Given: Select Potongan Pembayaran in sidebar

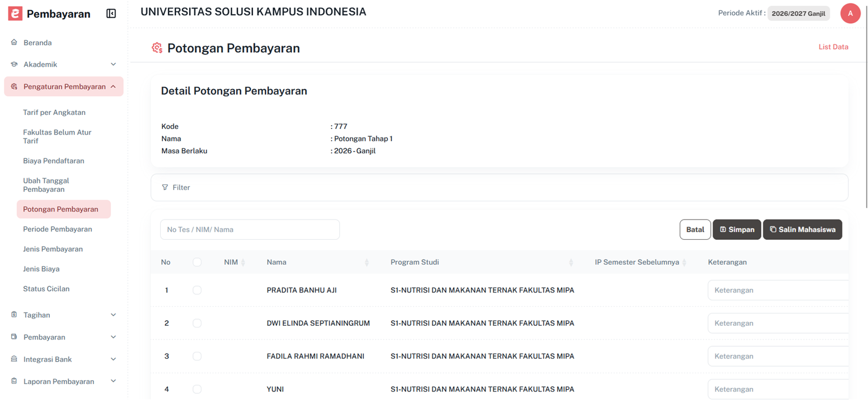Looking at the screenshot, I should click(64, 209).
